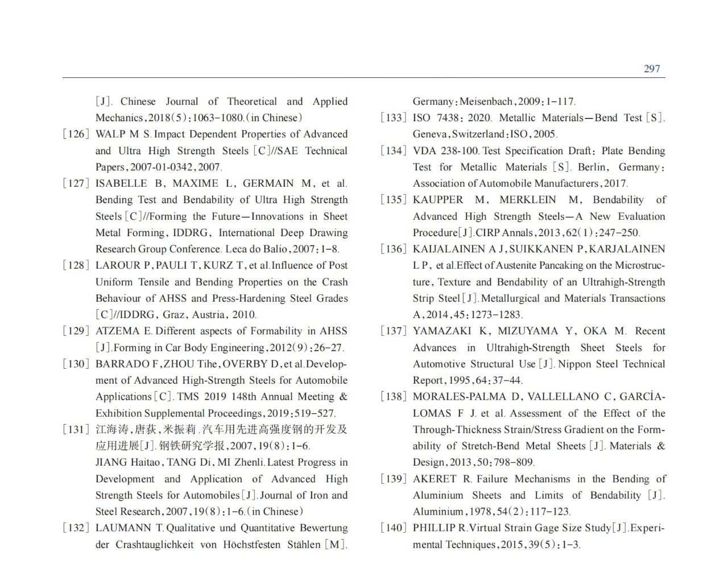The width and height of the screenshot is (728, 576).
Task: Click A, 2014, 45: 1273-1283 line
Action: (468, 315)
